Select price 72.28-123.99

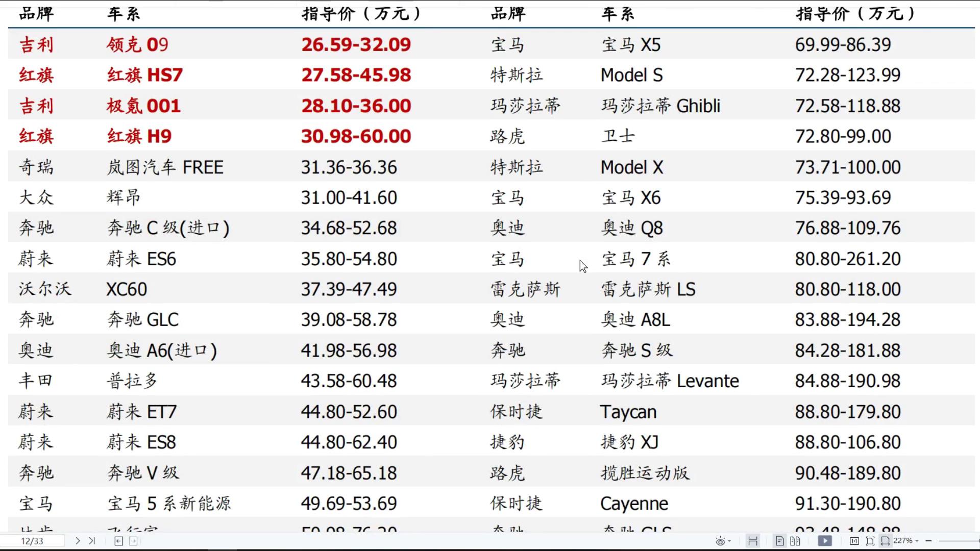[x=848, y=75]
